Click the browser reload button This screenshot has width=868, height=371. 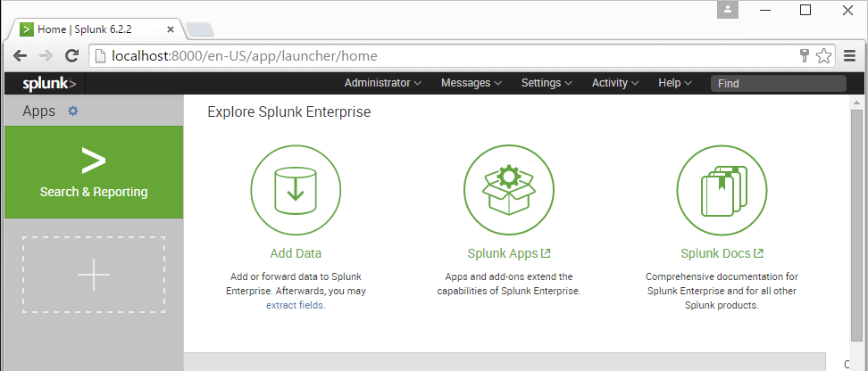coord(73,55)
